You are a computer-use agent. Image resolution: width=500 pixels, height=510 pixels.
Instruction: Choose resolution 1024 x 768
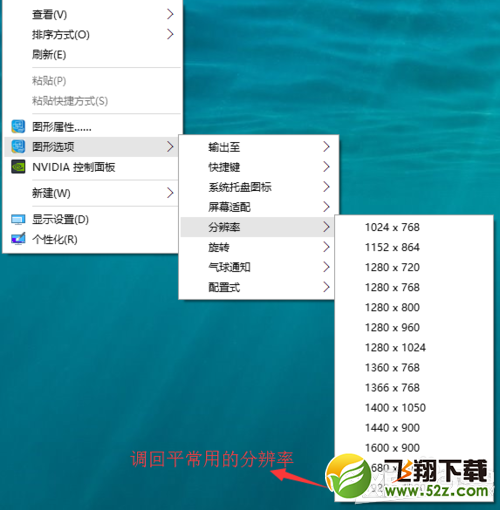pos(414,227)
